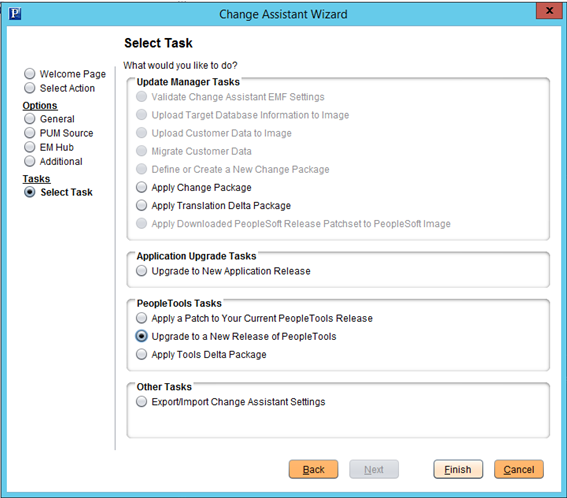The width and height of the screenshot is (567, 498).
Task: Click the Back button
Action: point(314,469)
